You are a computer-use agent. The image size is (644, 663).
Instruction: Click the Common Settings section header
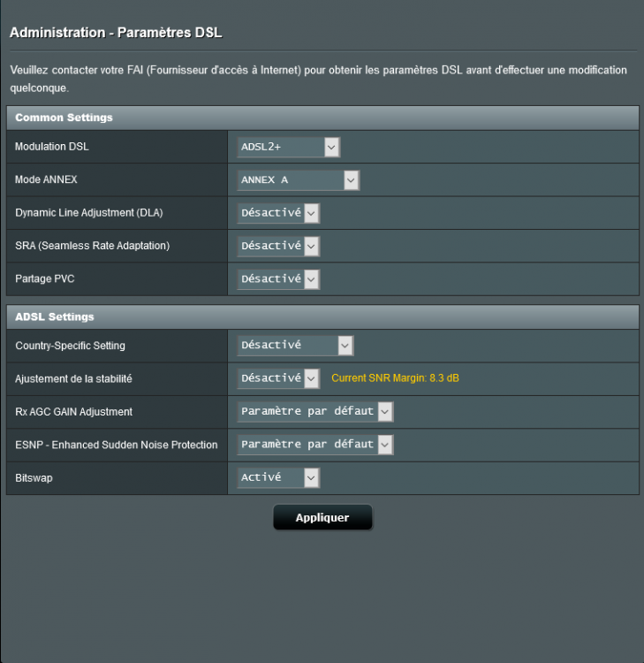(64, 118)
